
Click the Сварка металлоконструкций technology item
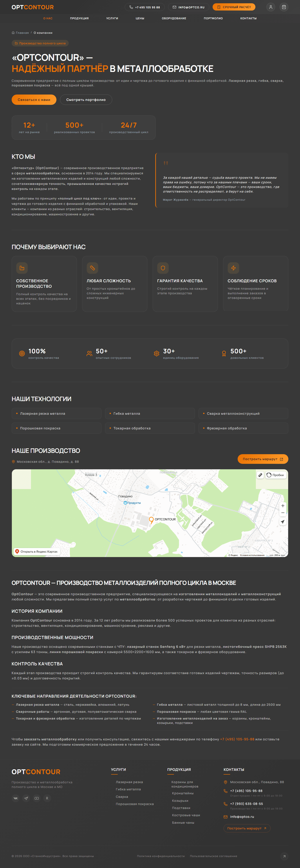pyautogui.click(x=243, y=413)
